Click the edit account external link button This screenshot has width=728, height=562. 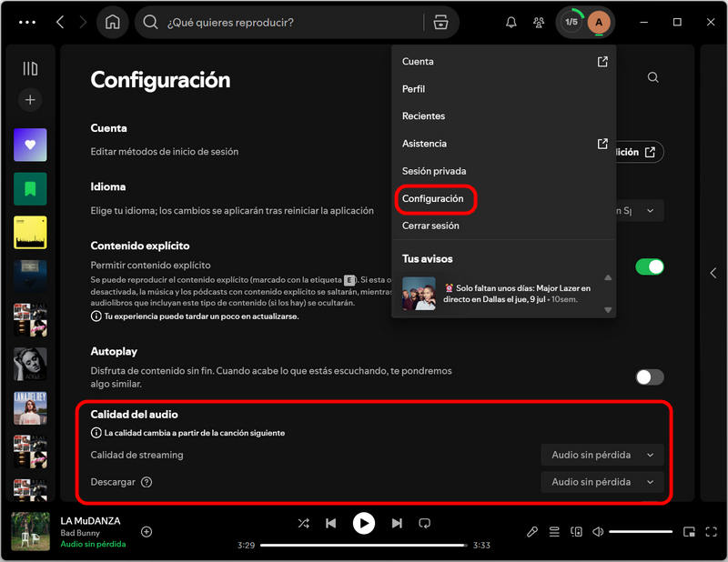point(640,152)
